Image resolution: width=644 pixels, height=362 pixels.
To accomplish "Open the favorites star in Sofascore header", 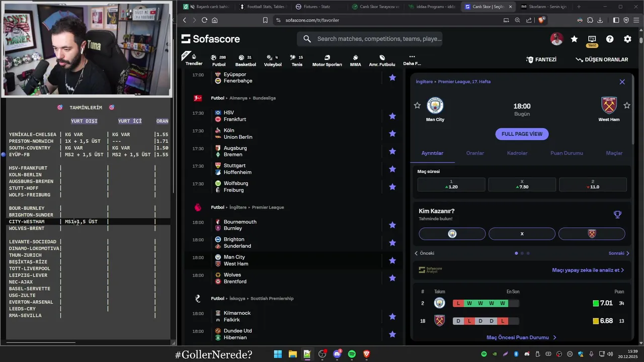I will coord(574,39).
